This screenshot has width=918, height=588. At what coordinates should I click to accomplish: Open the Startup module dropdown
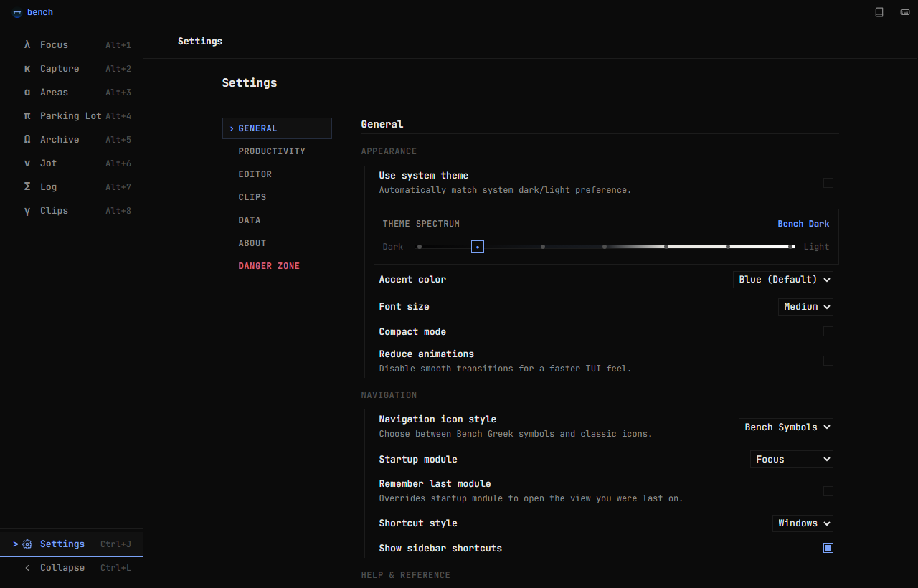pos(792,459)
